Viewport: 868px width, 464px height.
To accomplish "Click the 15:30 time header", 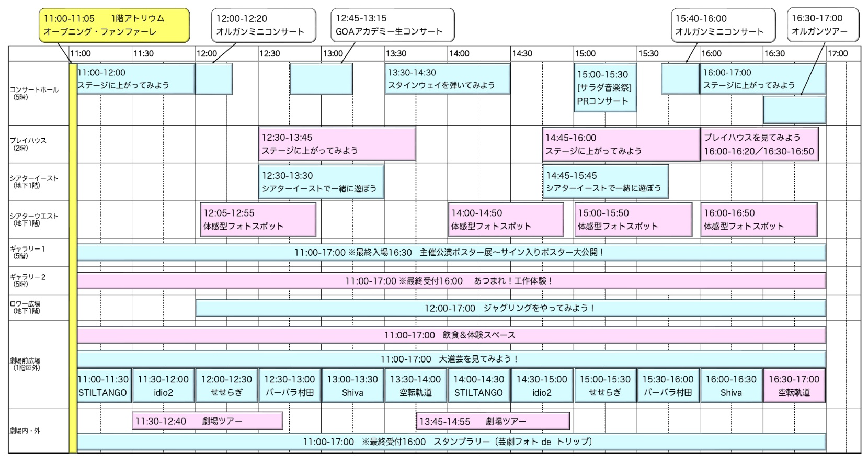I will tap(648, 53).
